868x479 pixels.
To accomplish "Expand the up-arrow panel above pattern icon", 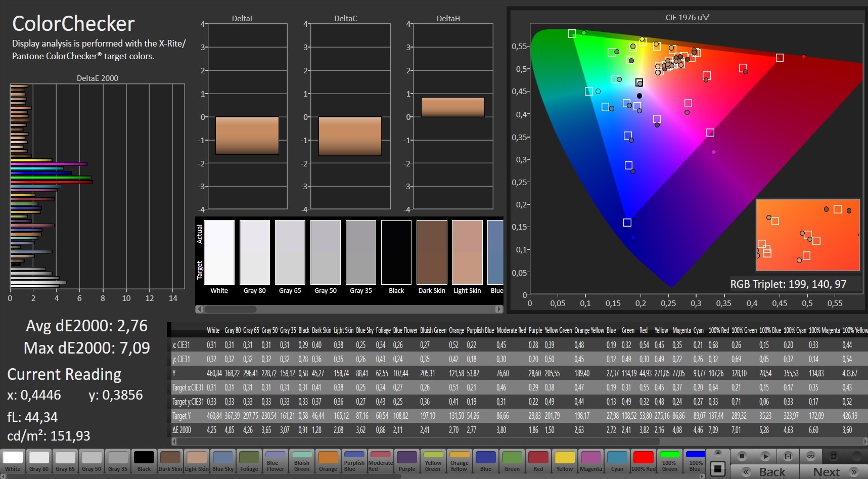I will tap(717, 453).
